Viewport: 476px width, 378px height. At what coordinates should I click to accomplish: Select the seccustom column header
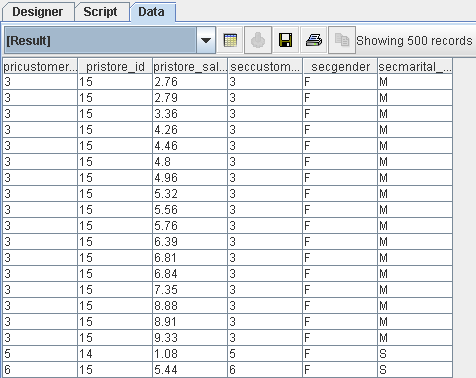click(265, 66)
